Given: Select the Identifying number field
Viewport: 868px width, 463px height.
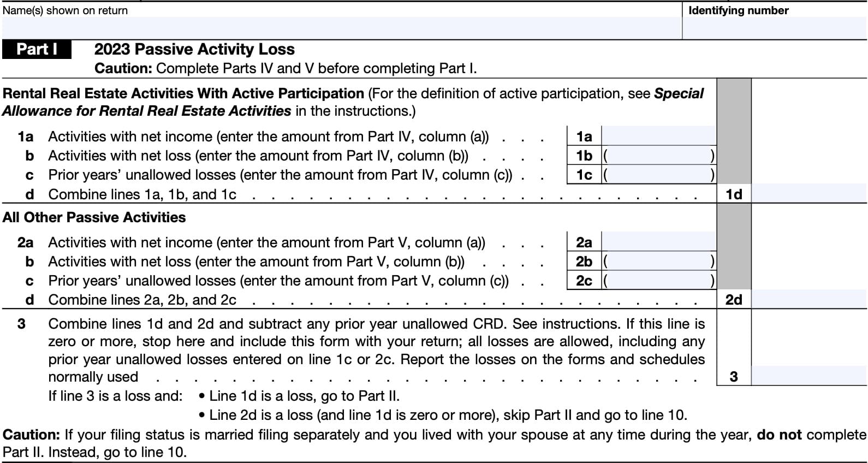Looking at the screenshot, I should tap(774, 28).
